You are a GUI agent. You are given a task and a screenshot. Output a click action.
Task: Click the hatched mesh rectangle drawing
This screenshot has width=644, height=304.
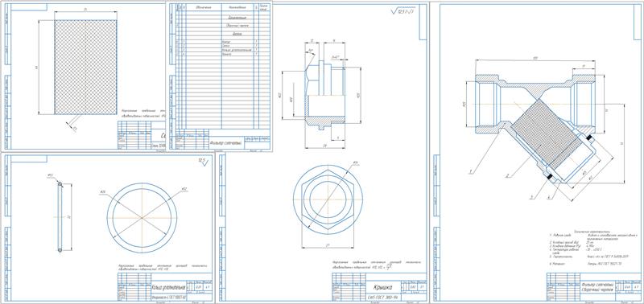point(86,67)
